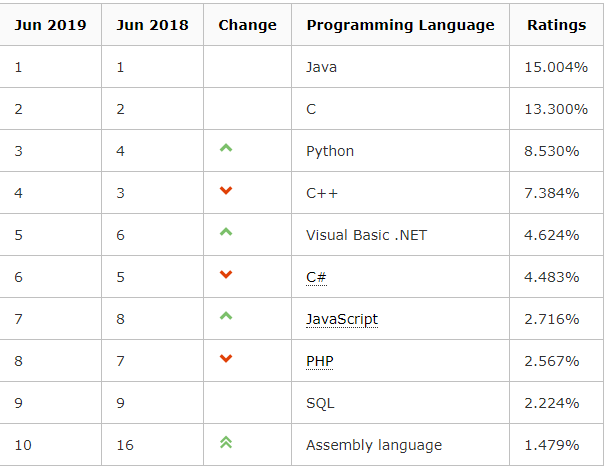Click the 13.300% rating value
Viewport: 606px width, 468px height.
(556, 109)
